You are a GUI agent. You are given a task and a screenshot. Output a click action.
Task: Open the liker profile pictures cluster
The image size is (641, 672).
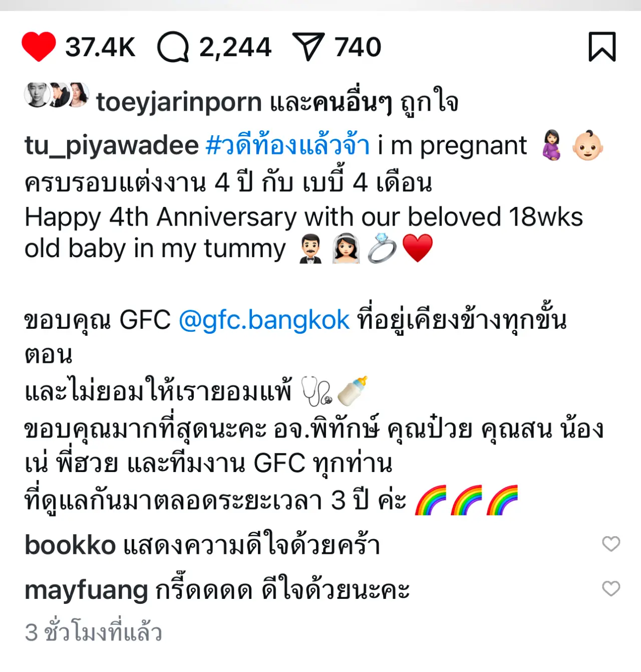(x=57, y=95)
